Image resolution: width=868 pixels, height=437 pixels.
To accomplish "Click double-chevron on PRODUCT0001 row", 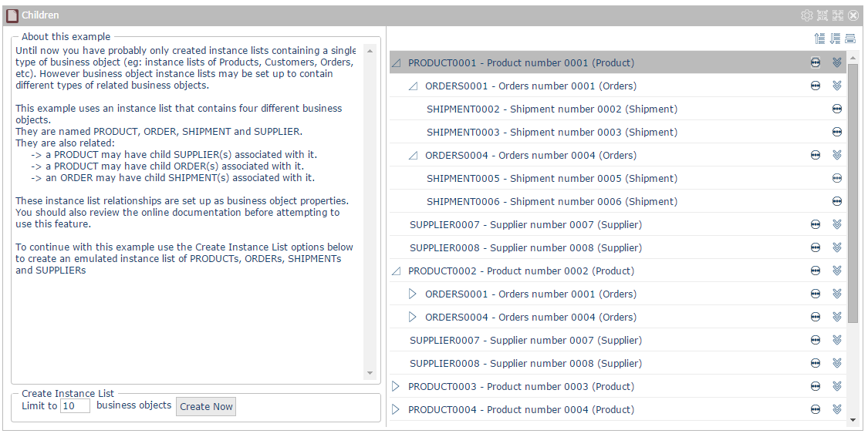I will tap(837, 62).
